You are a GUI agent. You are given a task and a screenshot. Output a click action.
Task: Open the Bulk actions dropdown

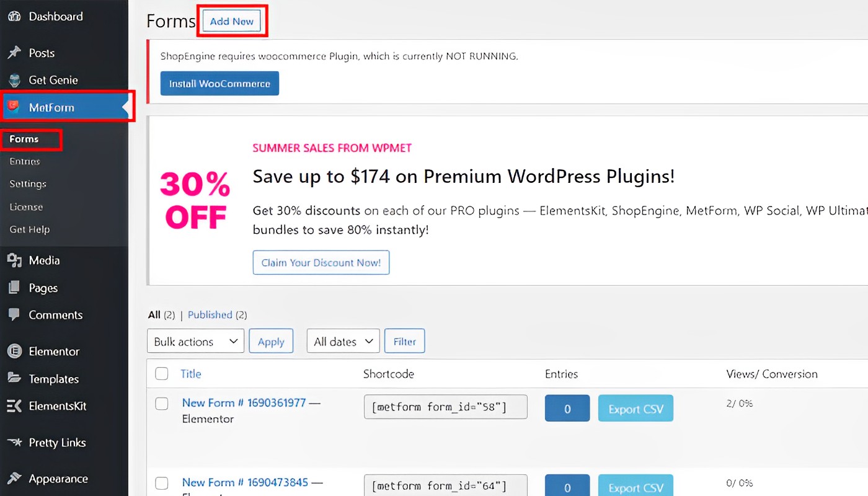tap(195, 342)
